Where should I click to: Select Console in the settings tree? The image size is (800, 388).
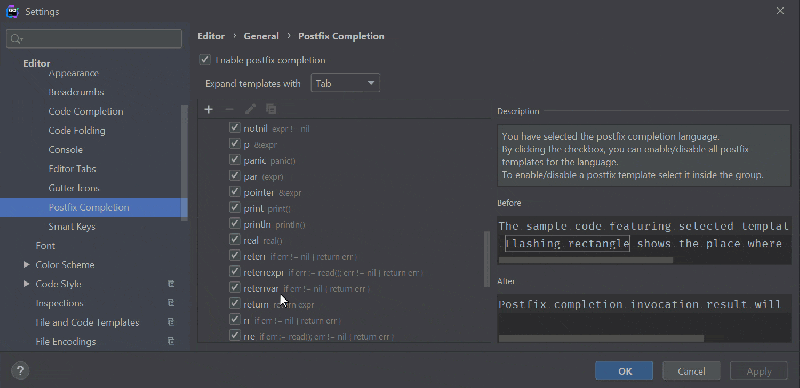[65, 150]
